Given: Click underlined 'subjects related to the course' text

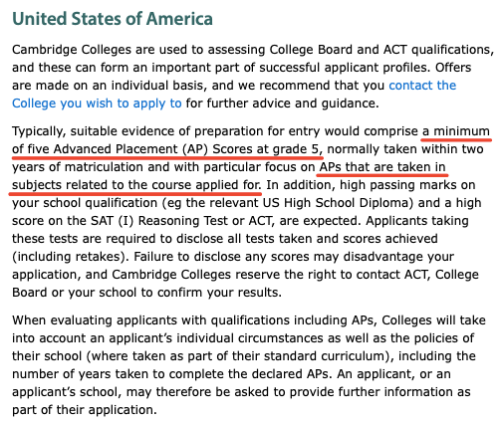Looking at the screenshot, I should [102, 185].
